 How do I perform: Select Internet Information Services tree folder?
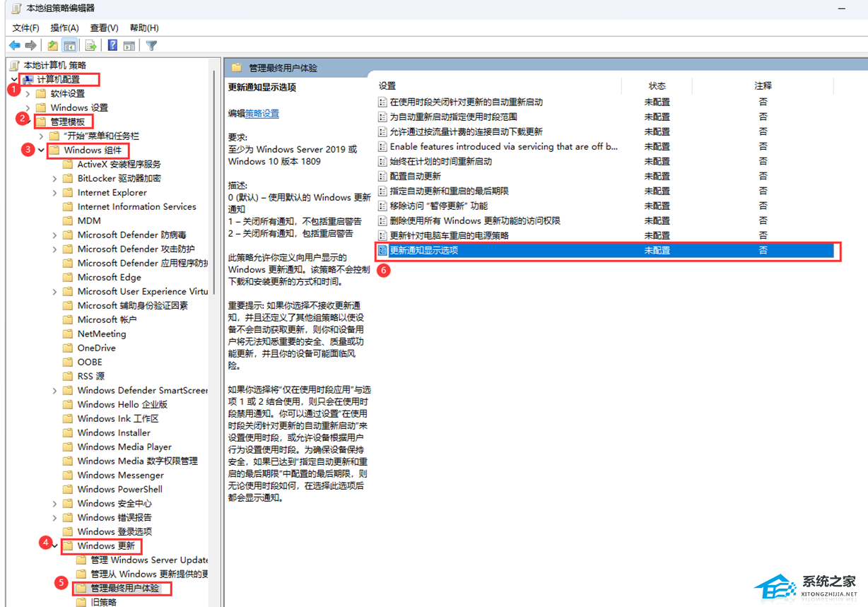click(x=136, y=206)
